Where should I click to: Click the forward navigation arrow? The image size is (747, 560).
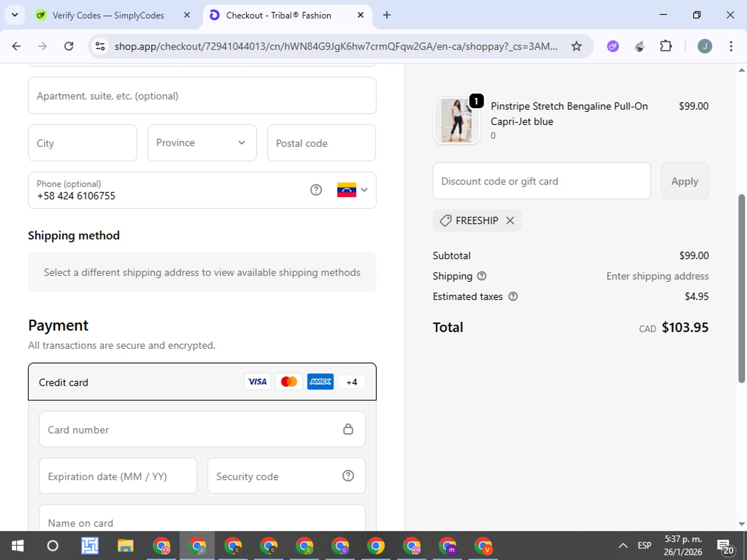tap(42, 46)
